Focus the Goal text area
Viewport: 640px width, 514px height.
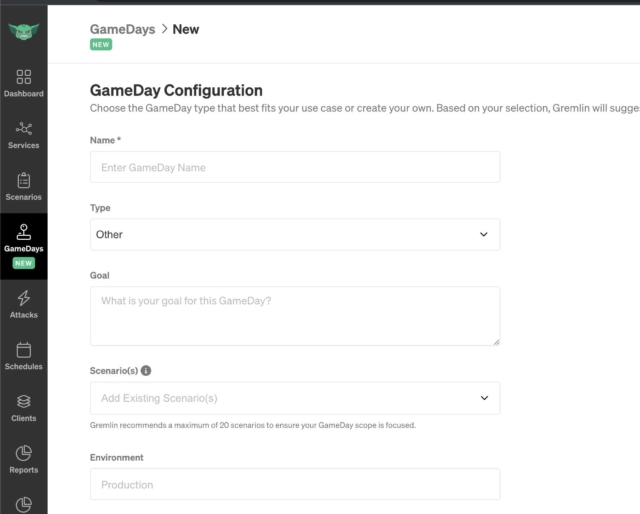[295, 316]
